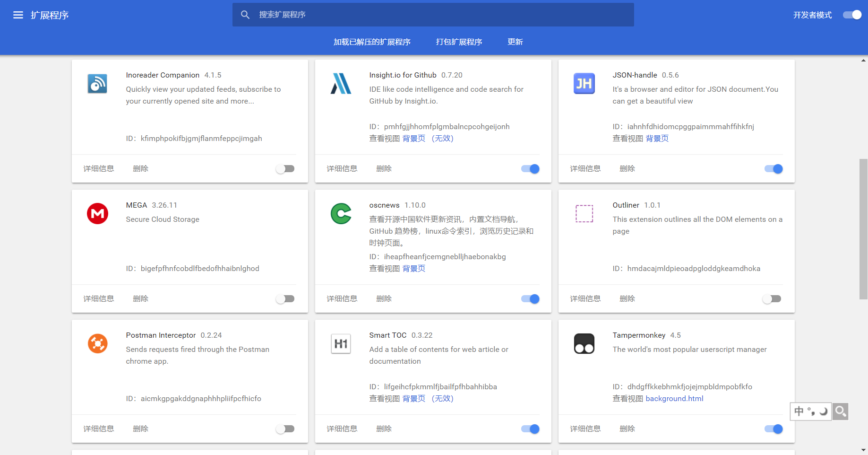868x455 pixels.
Task: Click 删除 for Smart TOC
Action: pos(384,429)
